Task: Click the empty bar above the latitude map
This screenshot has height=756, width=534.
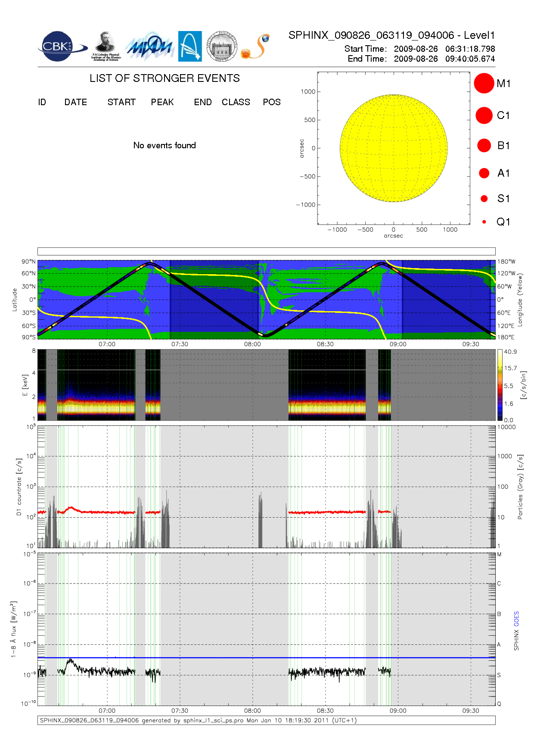Action: pos(266,251)
